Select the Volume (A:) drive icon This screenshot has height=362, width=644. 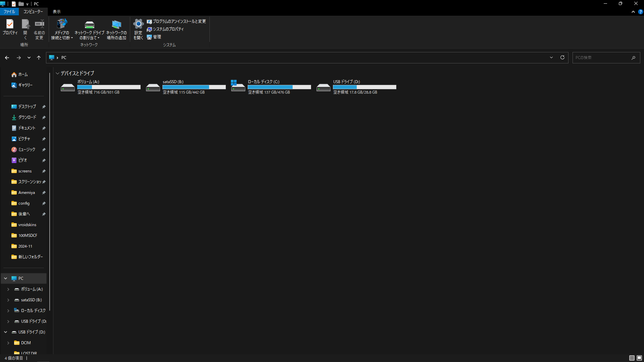coord(68,87)
